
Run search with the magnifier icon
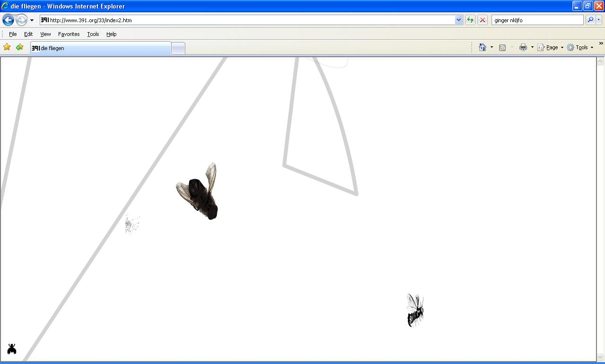tap(590, 20)
